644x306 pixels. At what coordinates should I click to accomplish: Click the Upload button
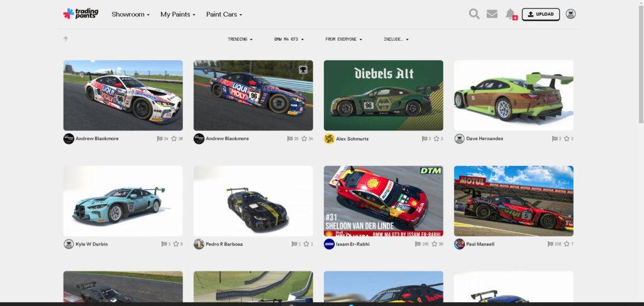pos(540,14)
